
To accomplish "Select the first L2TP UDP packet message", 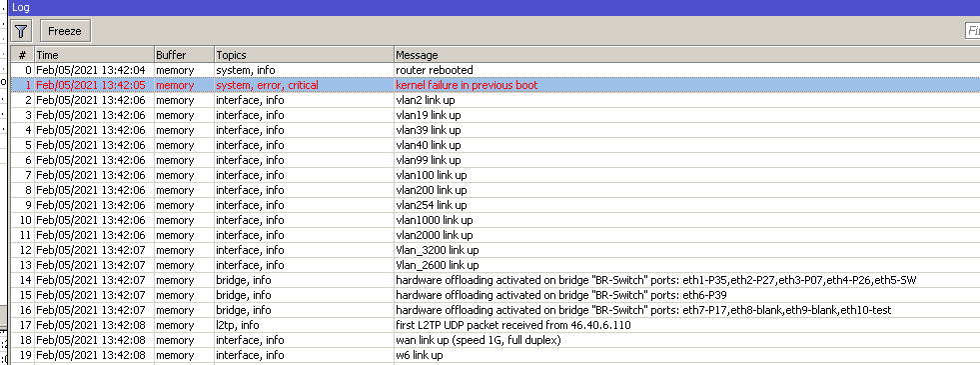I will (x=513, y=326).
